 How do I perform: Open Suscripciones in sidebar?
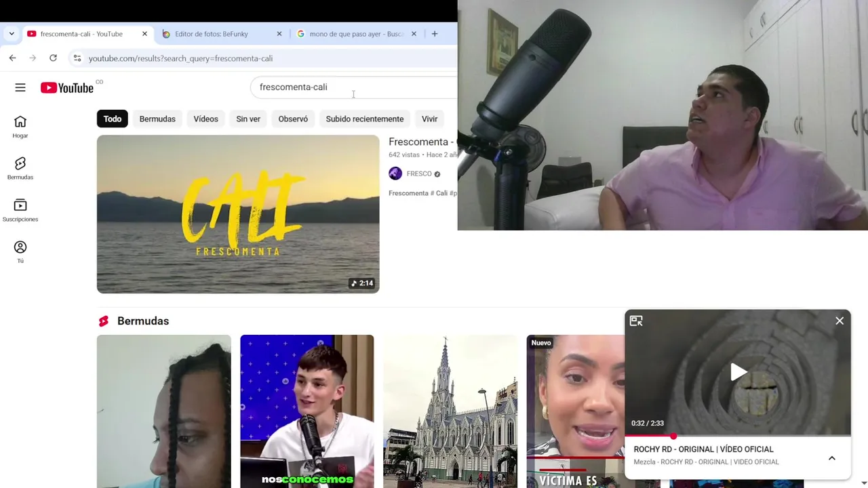coord(20,211)
